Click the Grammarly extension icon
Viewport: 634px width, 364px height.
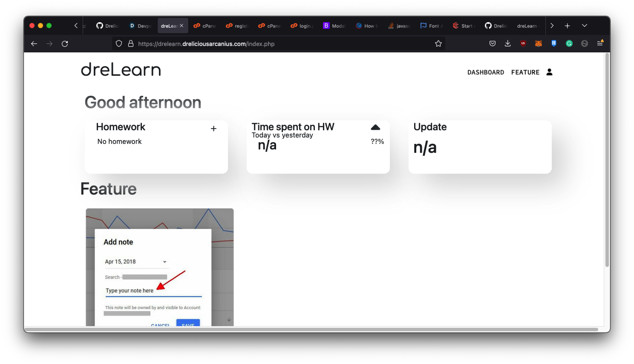(x=569, y=44)
